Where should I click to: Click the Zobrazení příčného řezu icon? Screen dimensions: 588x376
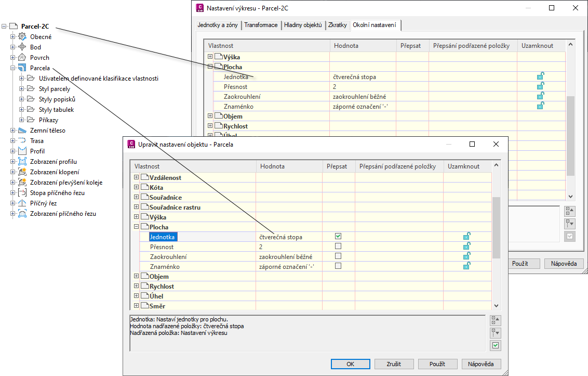click(22, 213)
